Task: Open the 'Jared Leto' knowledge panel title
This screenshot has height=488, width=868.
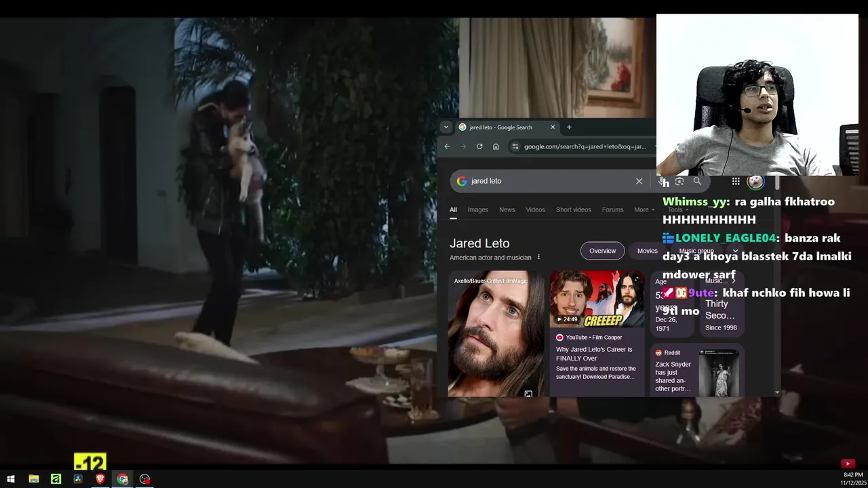Action: click(x=479, y=243)
